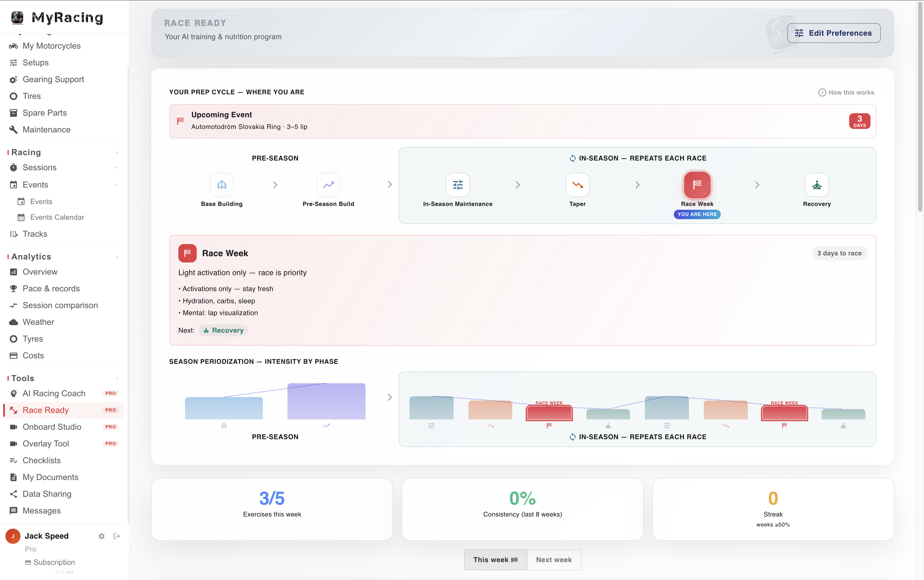The image size is (924, 580).
Task: Follow the Recovery next-phase link
Action: 223,330
